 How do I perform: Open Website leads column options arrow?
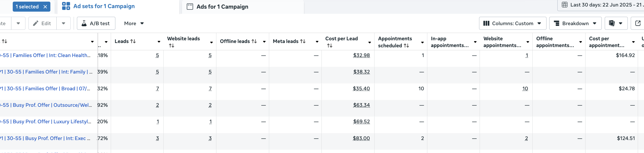point(212,42)
